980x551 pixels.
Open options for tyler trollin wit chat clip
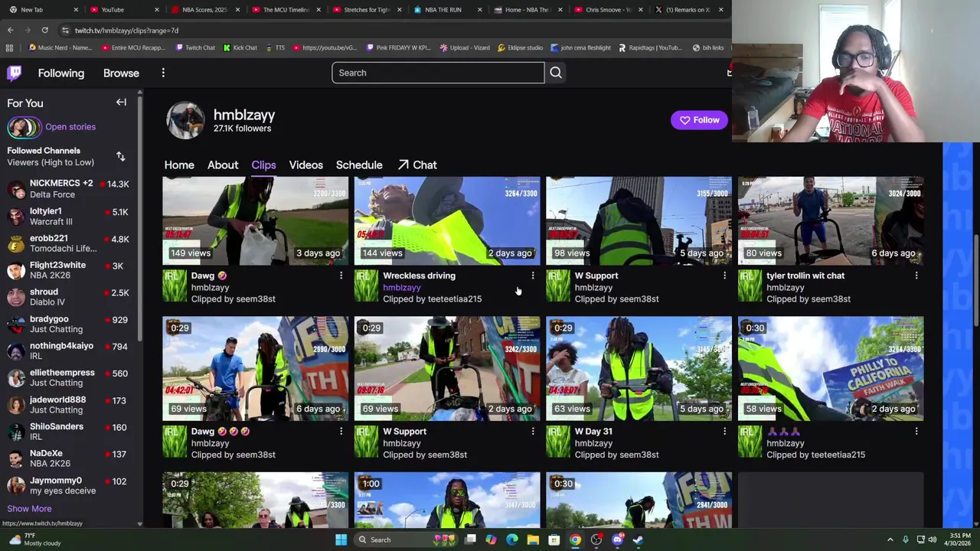tap(916, 275)
